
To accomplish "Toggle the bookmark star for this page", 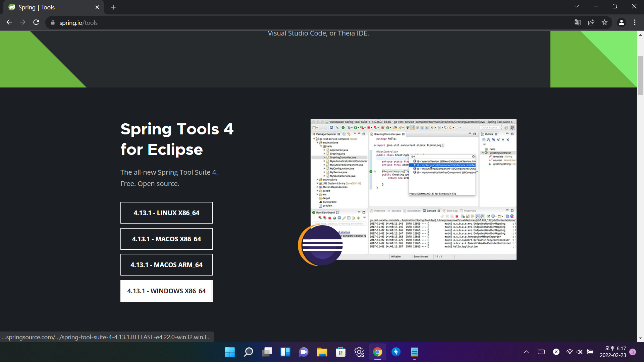I will tap(605, 22).
